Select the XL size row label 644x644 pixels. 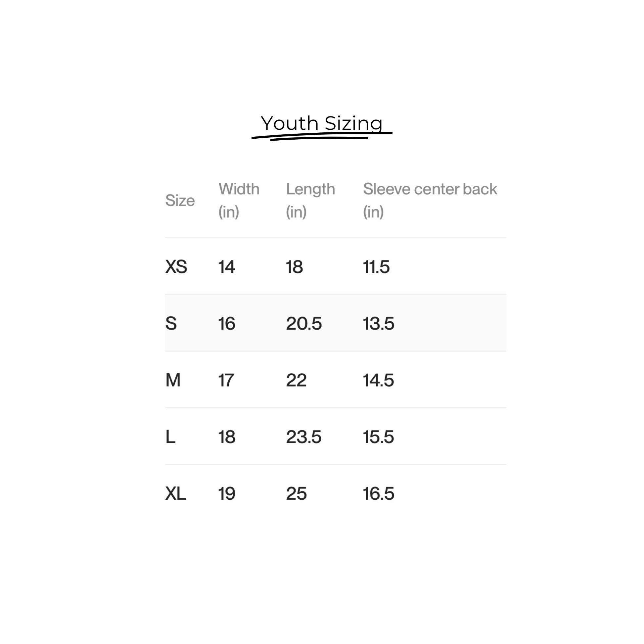(176, 493)
